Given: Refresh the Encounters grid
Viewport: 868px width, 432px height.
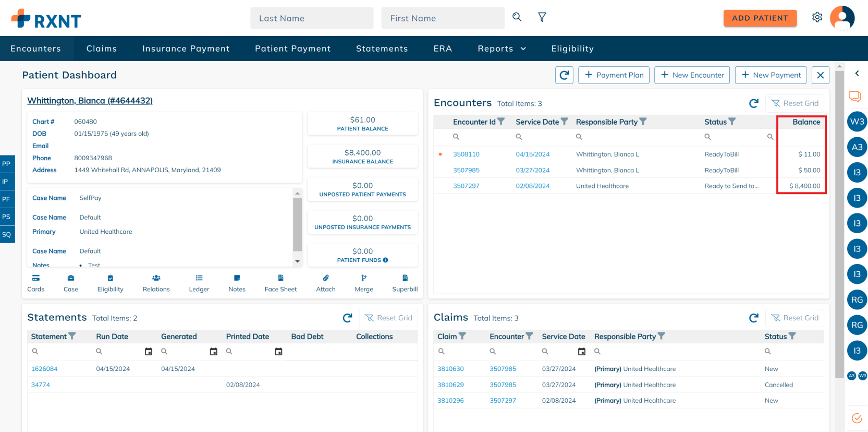Looking at the screenshot, I should pyautogui.click(x=753, y=103).
